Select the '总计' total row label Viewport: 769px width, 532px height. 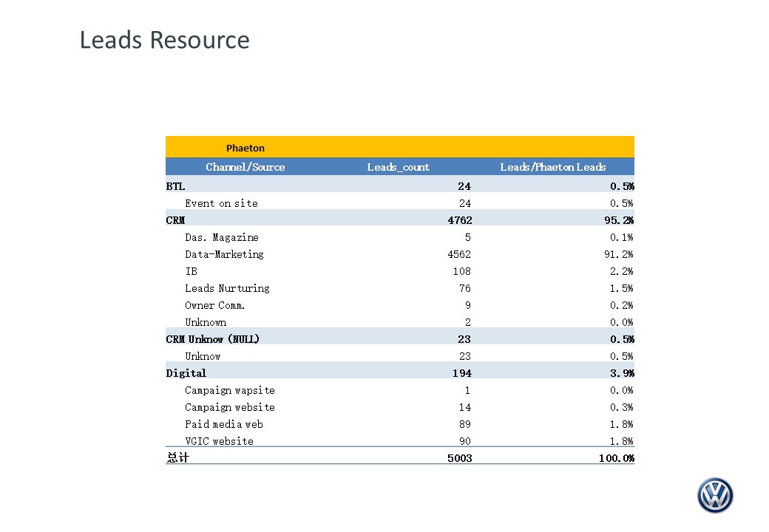coord(177,458)
